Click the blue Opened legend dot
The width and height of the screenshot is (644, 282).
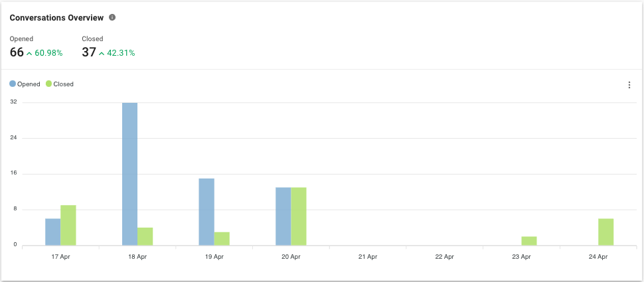13,84
